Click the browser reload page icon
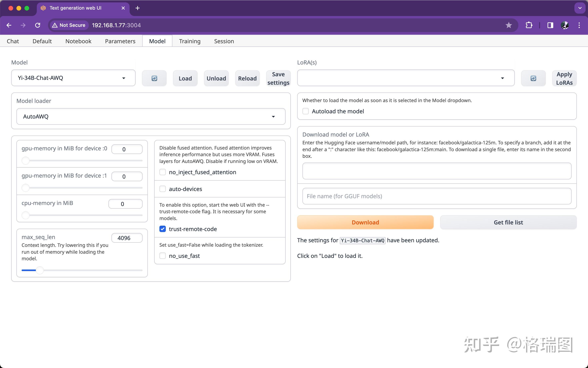Image resolution: width=588 pixels, height=368 pixels. 38,25
